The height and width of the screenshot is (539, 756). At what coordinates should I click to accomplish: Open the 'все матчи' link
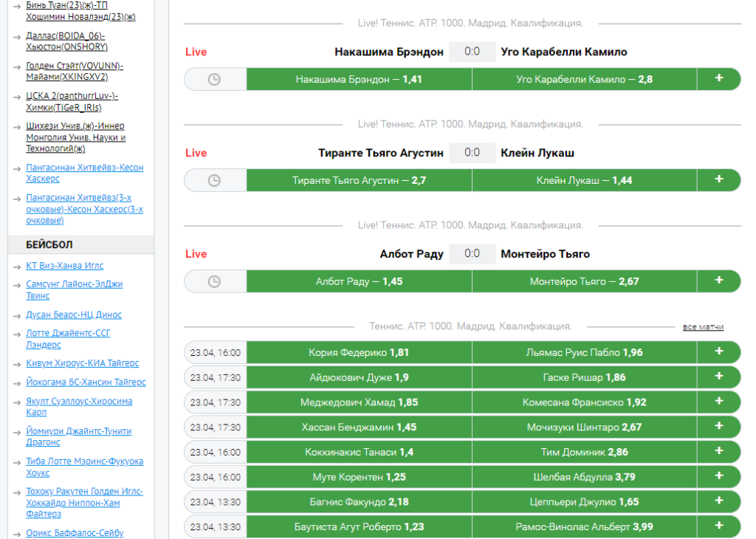click(x=703, y=327)
